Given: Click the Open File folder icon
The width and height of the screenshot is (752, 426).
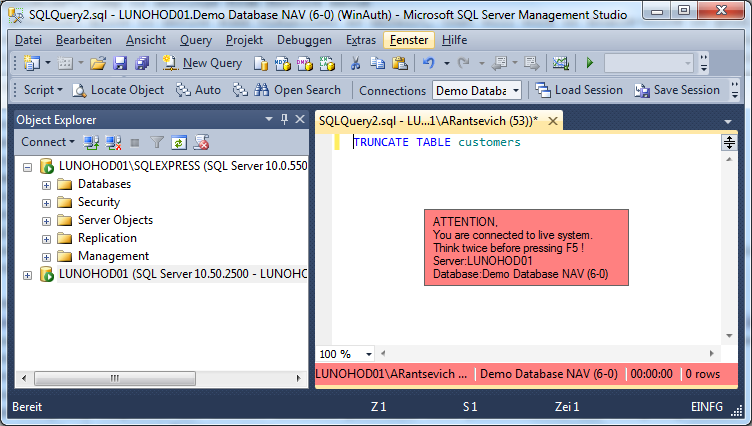Looking at the screenshot, I should (98, 63).
